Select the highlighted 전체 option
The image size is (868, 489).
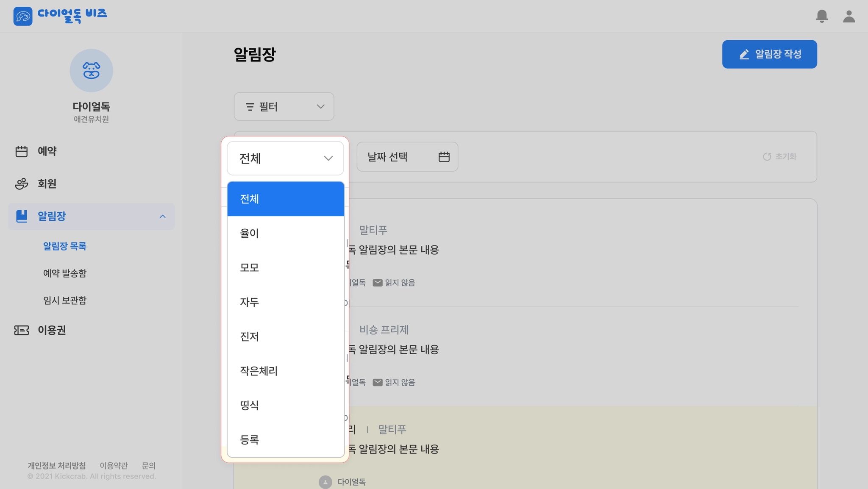click(x=285, y=199)
